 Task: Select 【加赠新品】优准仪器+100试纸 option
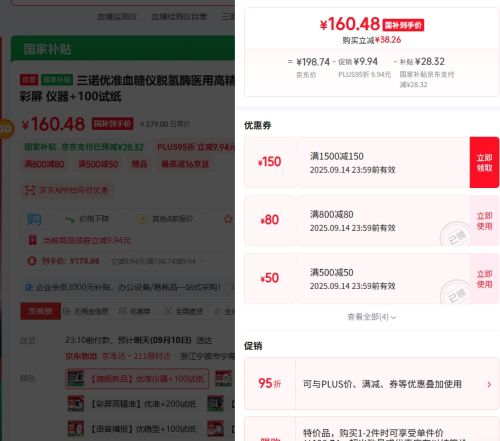tap(137, 379)
